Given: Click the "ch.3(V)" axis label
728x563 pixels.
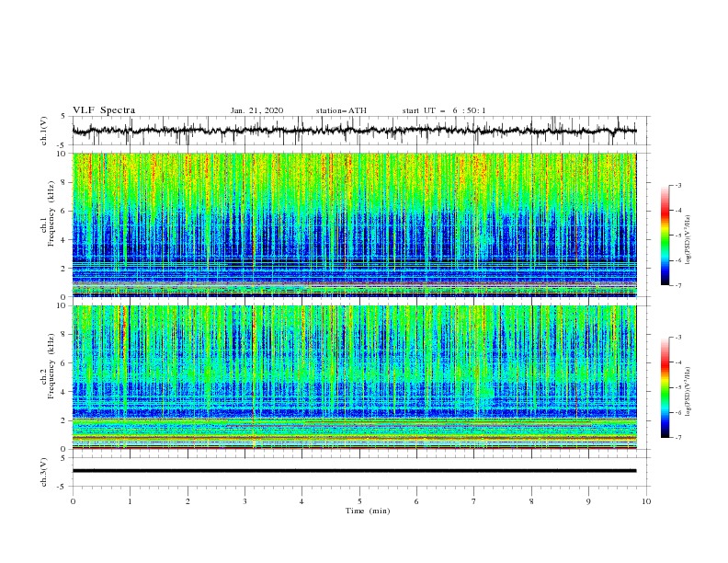Looking at the screenshot, I should click(44, 472).
